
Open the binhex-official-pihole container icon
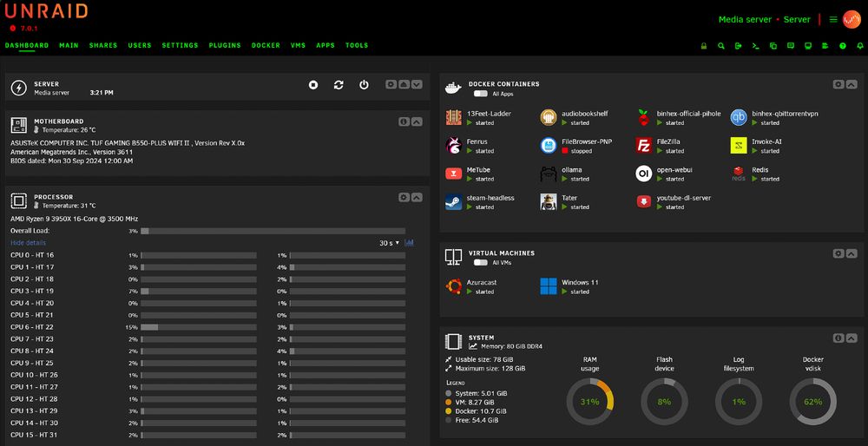[643, 117]
